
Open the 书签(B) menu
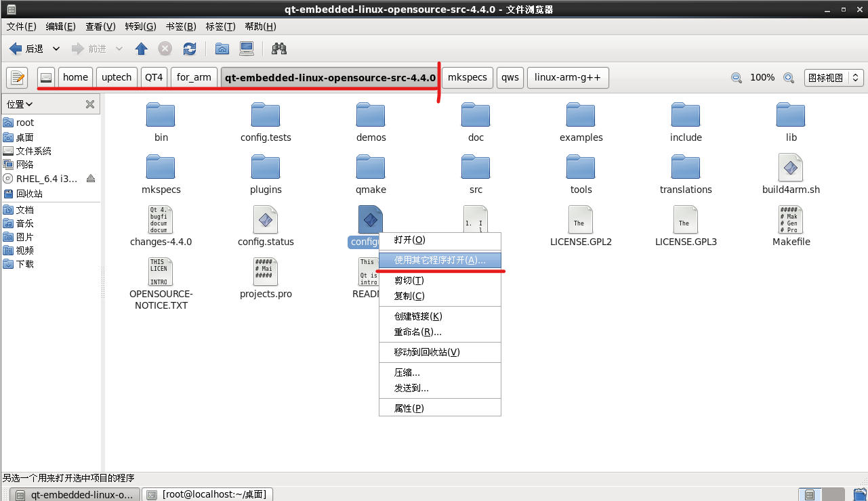[181, 26]
